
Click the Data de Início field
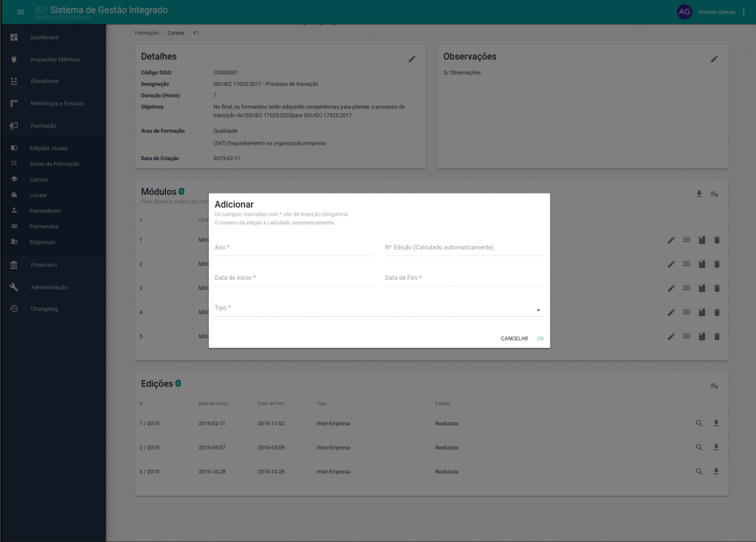294,278
